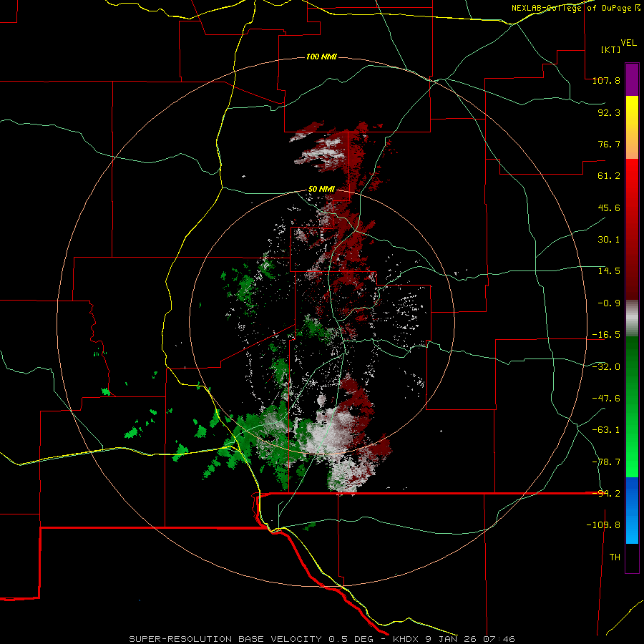Click the 76.7 velocity scale value

pos(609,144)
